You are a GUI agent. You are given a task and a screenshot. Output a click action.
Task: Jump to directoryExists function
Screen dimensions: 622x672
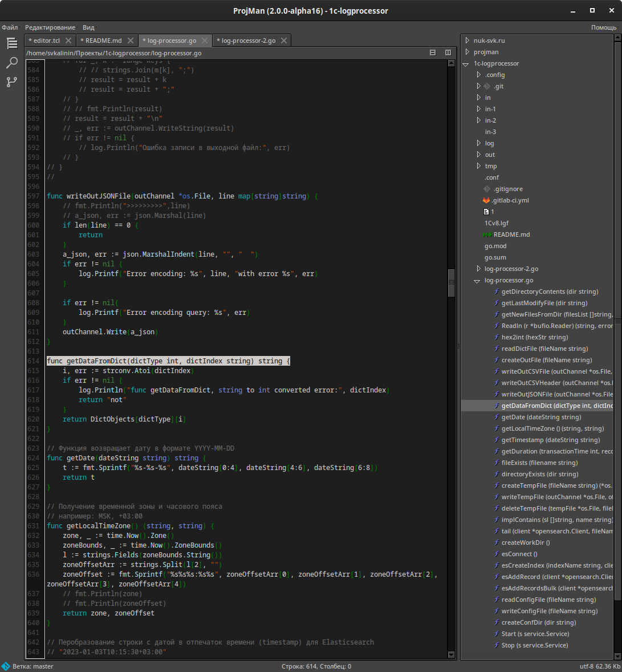540,474
